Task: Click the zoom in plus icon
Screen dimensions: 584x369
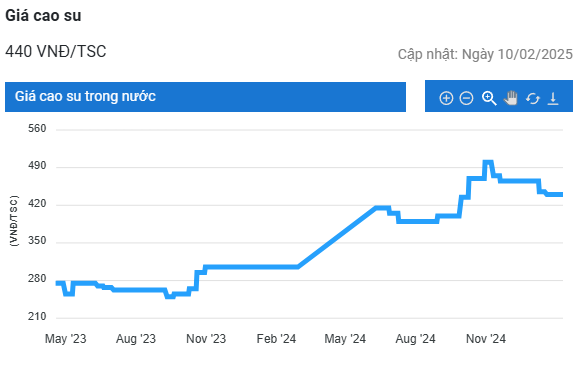Action: click(446, 98)
